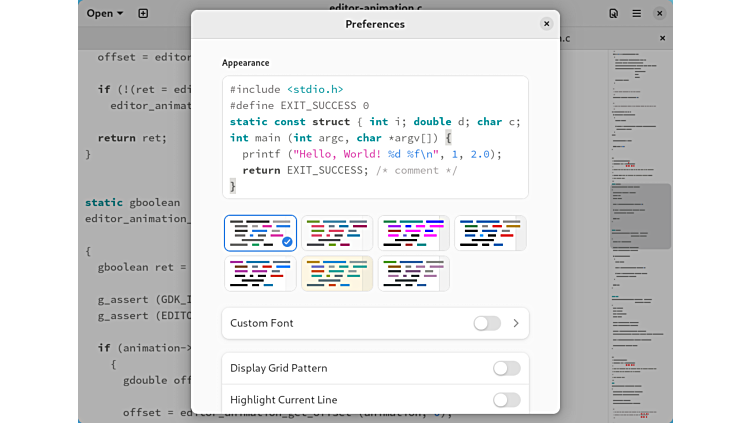Choose the cream-background color scheme
Image resolution: width=752 pixels, height=423 pixels.
coord(337,273)
